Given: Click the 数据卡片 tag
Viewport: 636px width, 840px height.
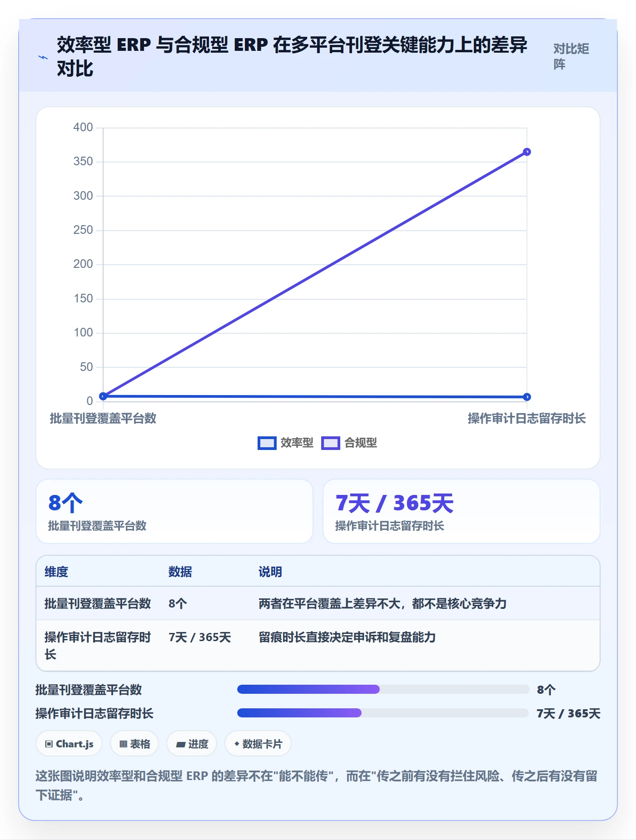Looking at the screenshot, I should 258,744.
